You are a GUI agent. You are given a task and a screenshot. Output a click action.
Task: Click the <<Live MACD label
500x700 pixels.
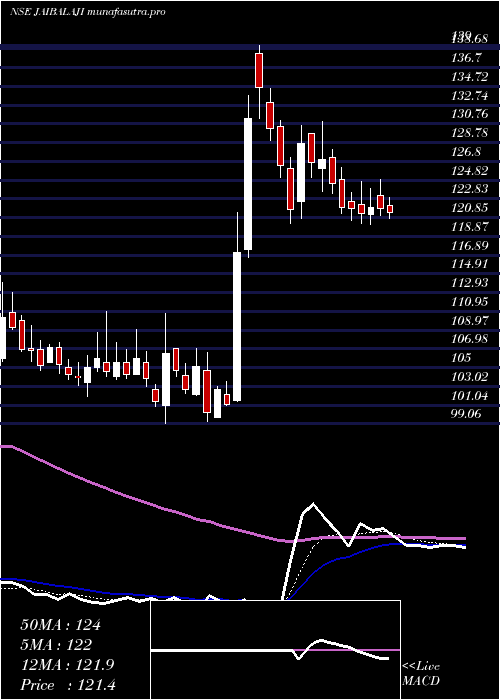[x=421, y=674]
